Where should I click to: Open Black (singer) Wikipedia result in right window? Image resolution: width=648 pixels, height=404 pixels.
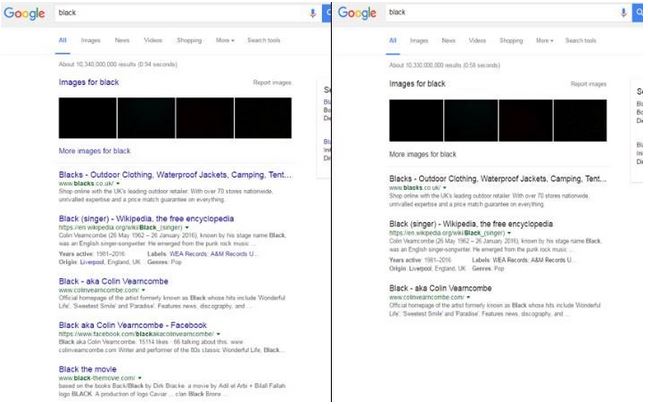pyautogui.click(x=471, y=224)
